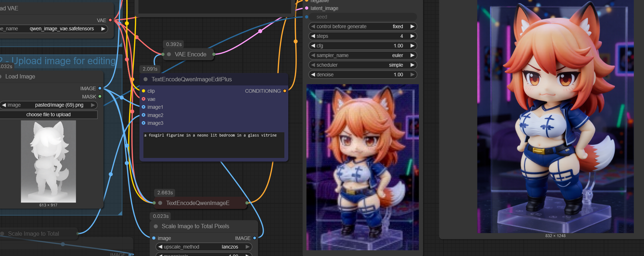Click the image1 input socket
Screen dimensions: 644x256
tap(143, 107)
